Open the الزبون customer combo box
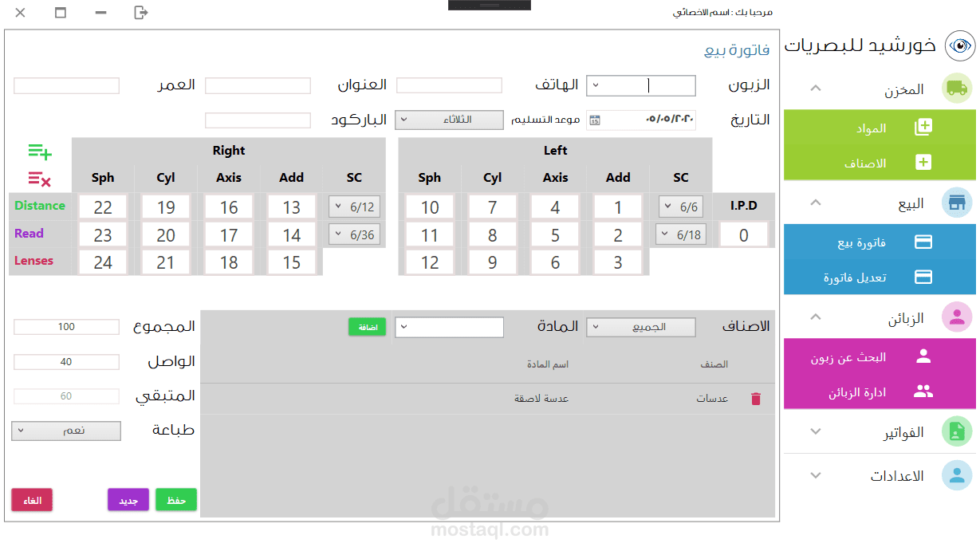Viewport: 980px width, 551px height. point(641,85)
